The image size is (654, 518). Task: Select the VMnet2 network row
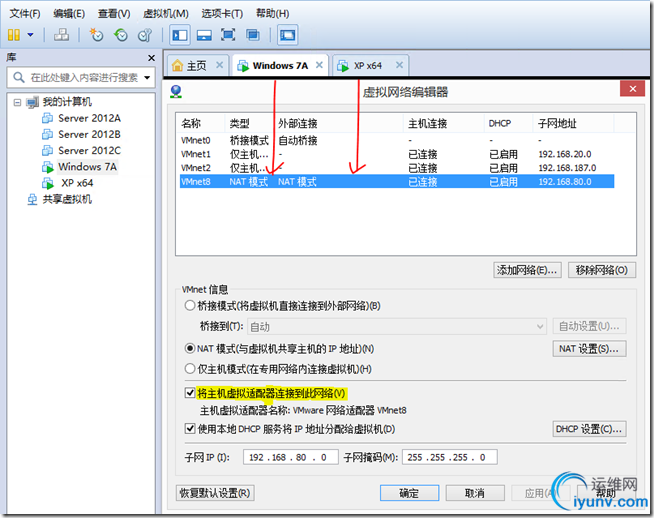pyautogui.click(x=397, y=168)
